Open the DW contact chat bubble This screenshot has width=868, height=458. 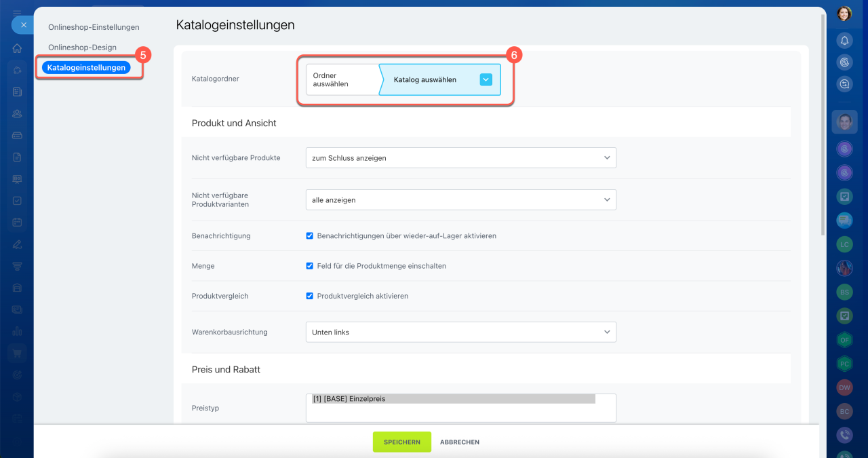[844, 387]
